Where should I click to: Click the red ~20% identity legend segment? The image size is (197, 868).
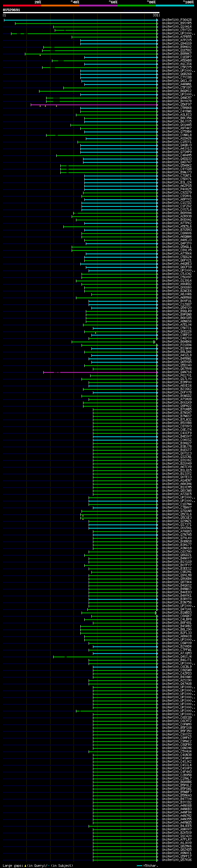click(x=22, y=6)
